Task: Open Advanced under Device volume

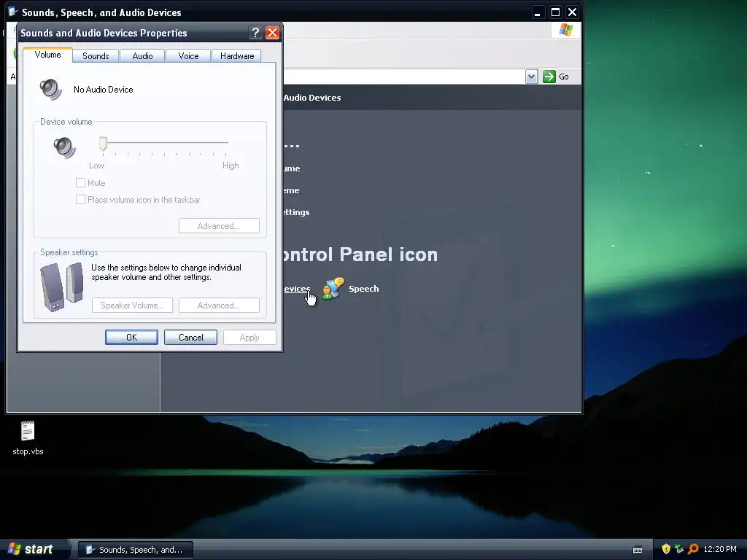Action: pos(219,226)
